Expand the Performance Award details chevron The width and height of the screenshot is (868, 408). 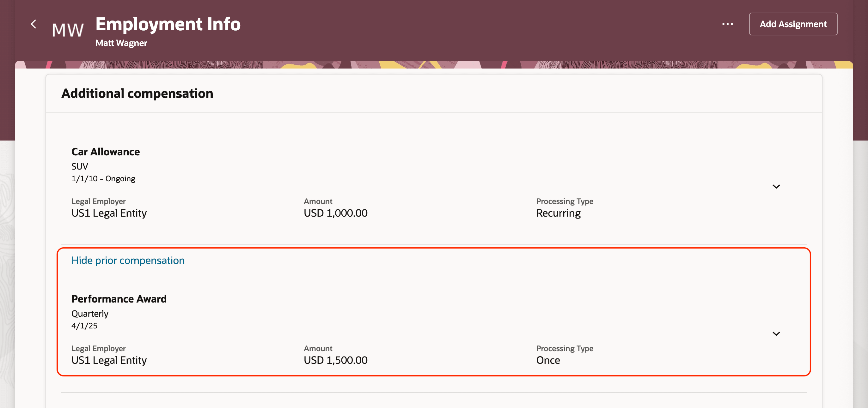pos(776,333)
